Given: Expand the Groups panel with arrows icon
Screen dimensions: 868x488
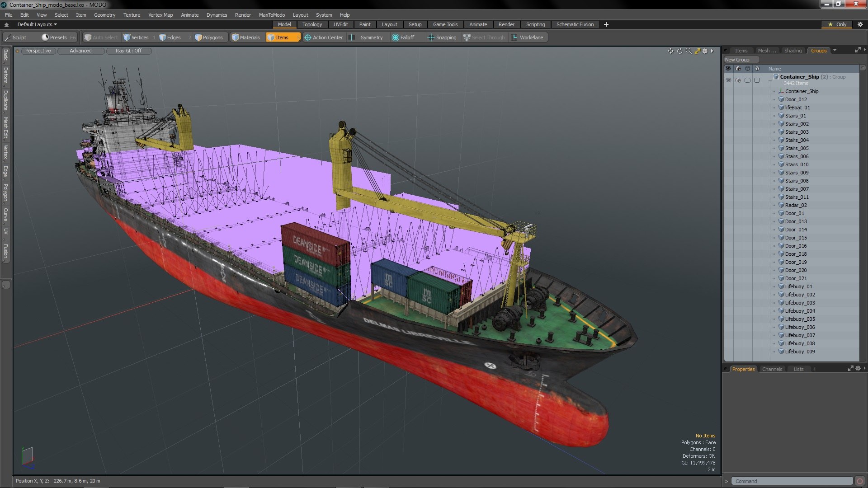Looking at the screenshot, I should [x=858, y=50].
